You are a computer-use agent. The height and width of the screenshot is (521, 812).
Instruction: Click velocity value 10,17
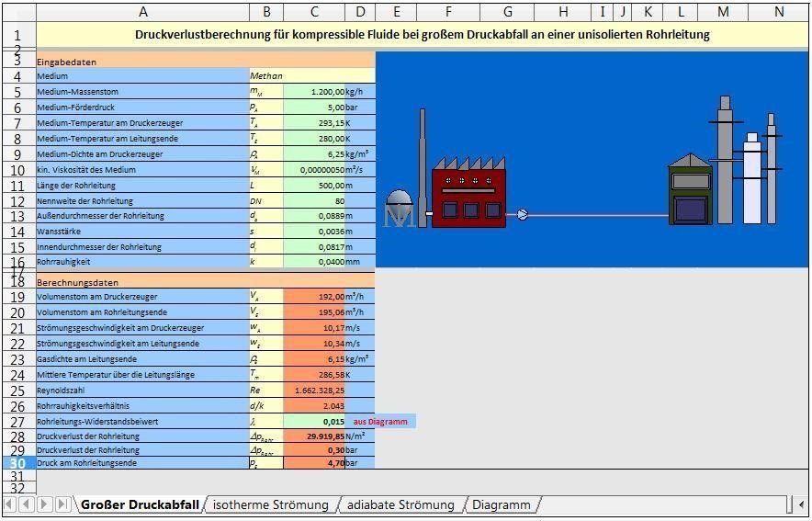click(314, 328)
